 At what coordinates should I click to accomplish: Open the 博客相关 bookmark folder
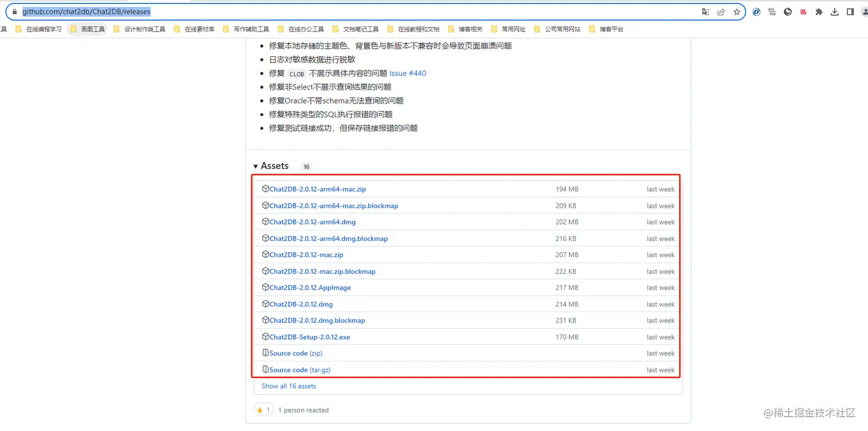(465, 29)
